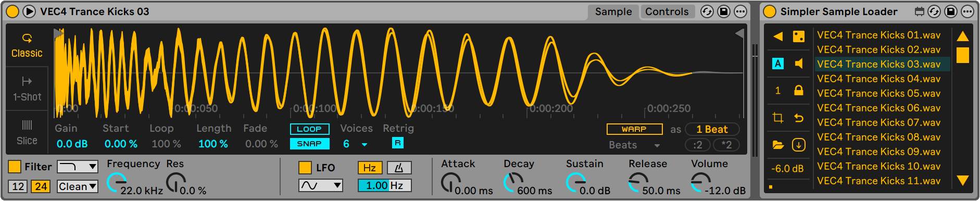Click the sample list down arrow
The image size is (980, 201).
click(963, 180)
